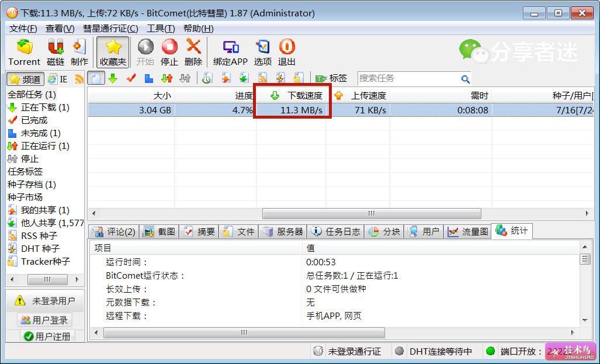Viewport: 600px width, 364px height.
Task: Switch to the 评论(2) tab
Action: (114, 231)
